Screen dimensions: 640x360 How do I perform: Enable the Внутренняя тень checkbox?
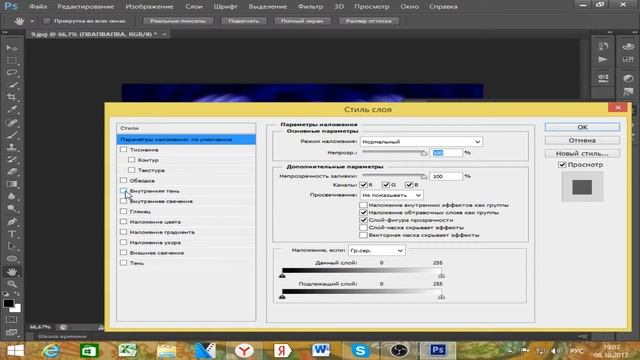(x=124, y=191)
